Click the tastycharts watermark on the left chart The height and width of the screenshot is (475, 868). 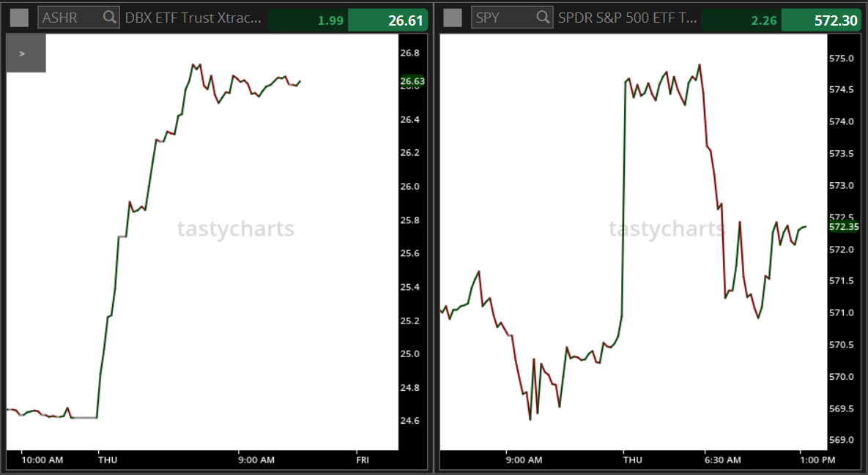[x=237, y=229]
